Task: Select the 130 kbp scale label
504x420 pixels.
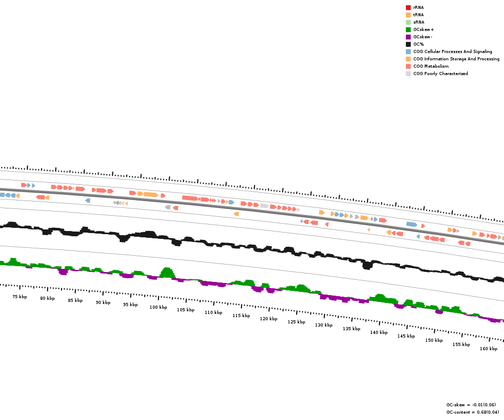Action: (x=323, y=325)
